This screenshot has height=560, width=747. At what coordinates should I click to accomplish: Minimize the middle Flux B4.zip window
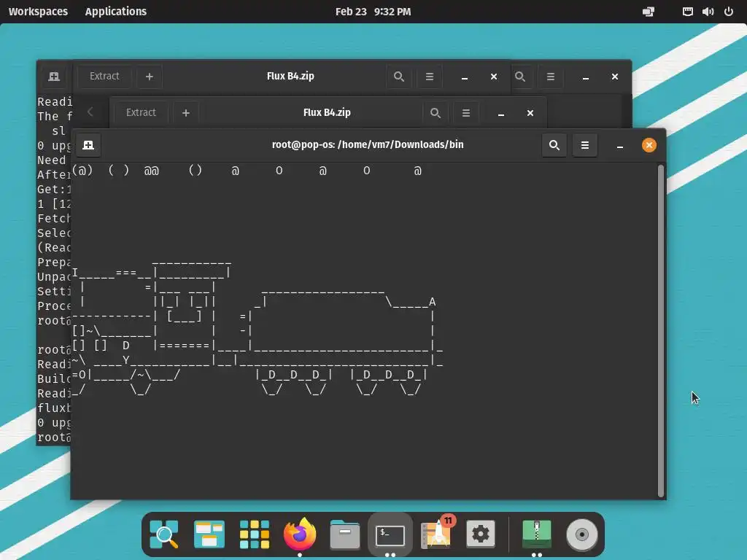pyautogui.click(x=500, y=113)
